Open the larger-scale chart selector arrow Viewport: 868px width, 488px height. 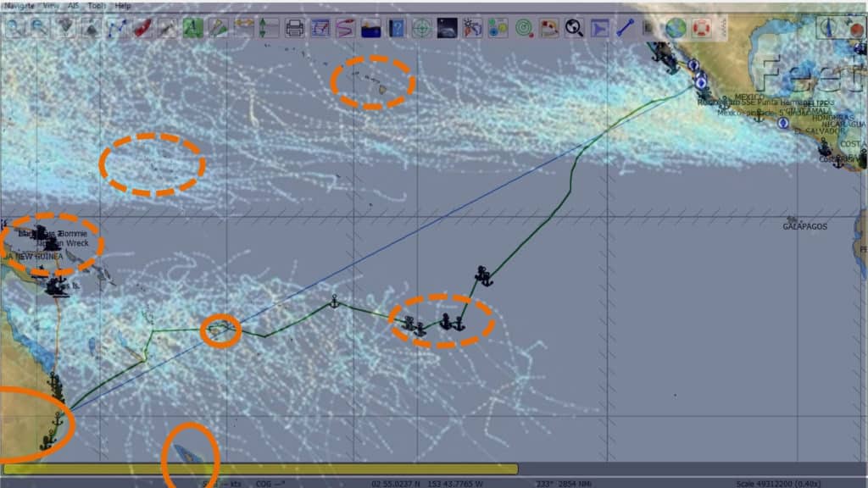click(x=89, y=28)
